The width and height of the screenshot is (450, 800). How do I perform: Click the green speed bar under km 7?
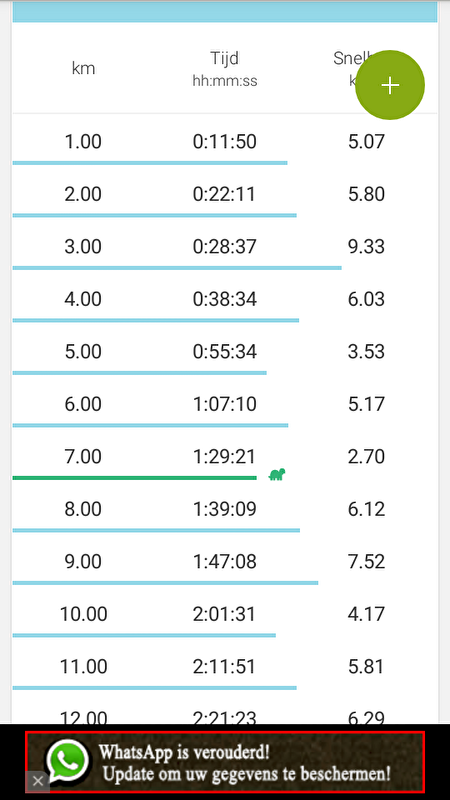pyautogui.click(x=135, y=478)
